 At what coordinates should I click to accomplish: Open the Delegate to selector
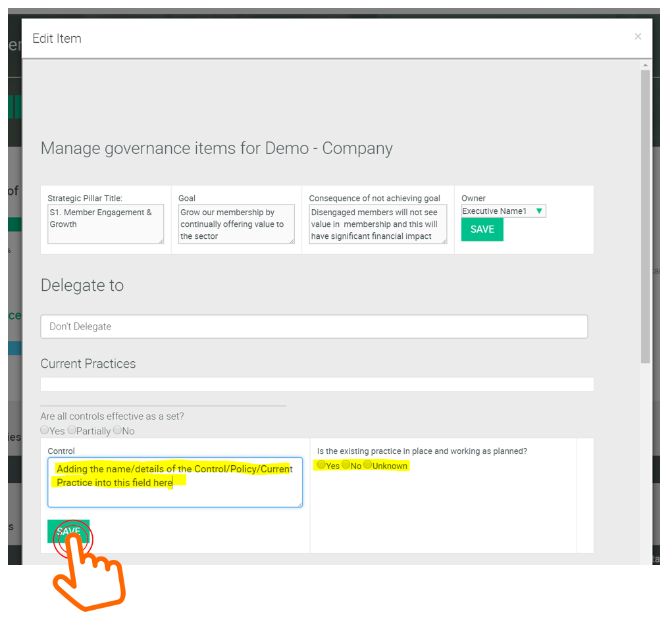(314, 326)
